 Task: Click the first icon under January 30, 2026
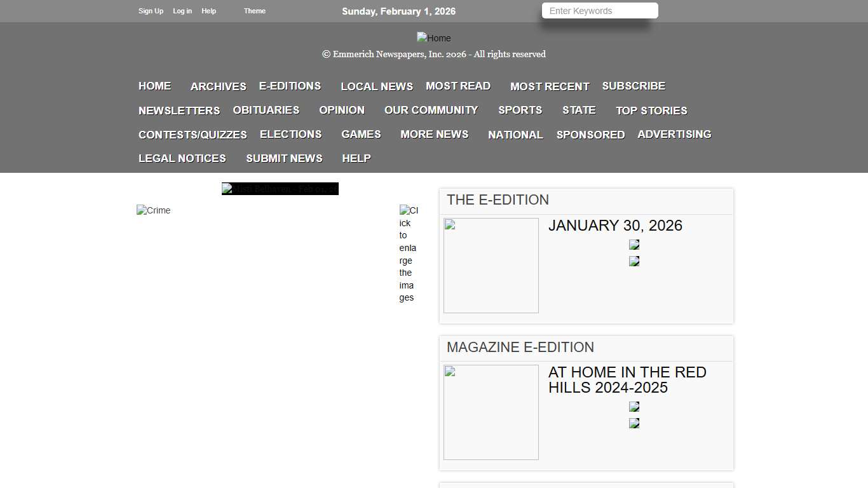pyautogui.click(x=634, y=245)
